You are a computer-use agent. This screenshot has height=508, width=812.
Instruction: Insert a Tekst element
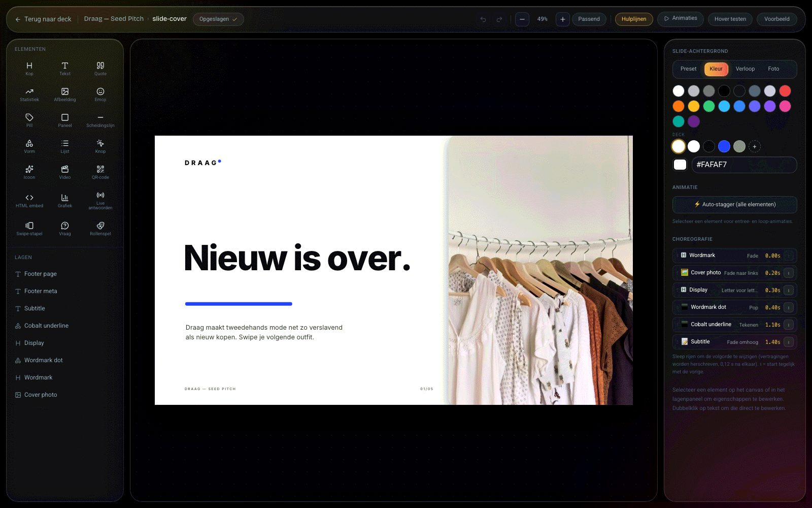(65, 69)
